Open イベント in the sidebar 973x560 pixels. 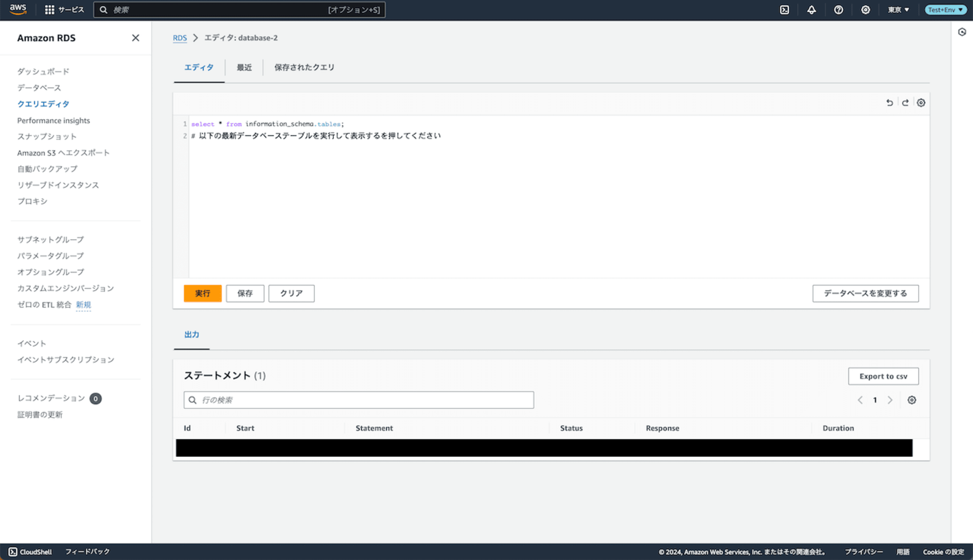[32, 344]
